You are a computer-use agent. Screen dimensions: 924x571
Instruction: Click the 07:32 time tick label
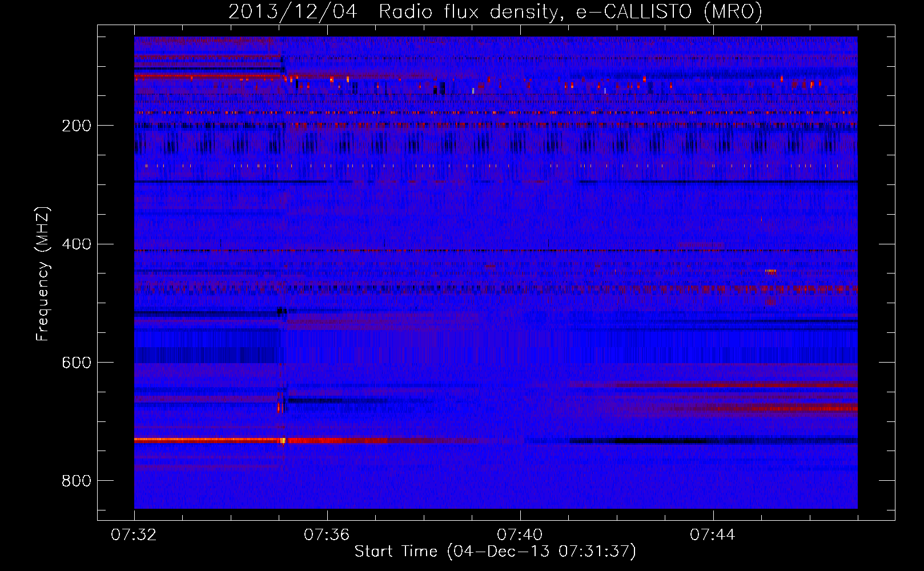tap(134, 535)
